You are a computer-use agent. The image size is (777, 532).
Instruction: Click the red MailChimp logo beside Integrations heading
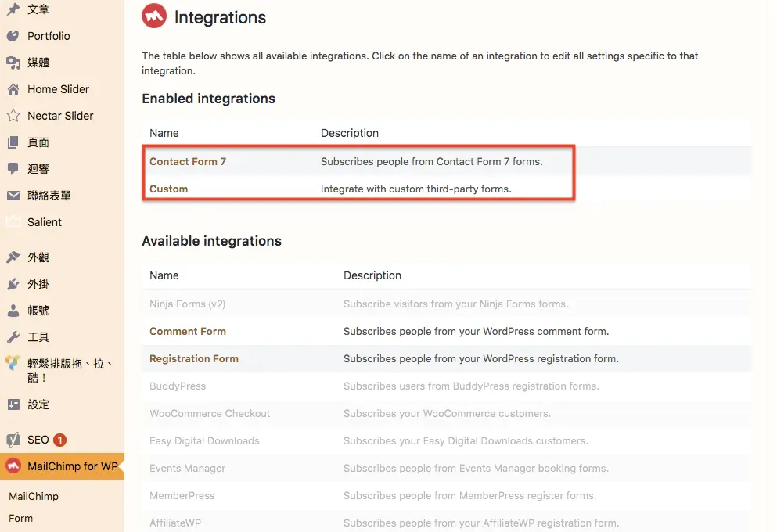(x=154, y=16)
